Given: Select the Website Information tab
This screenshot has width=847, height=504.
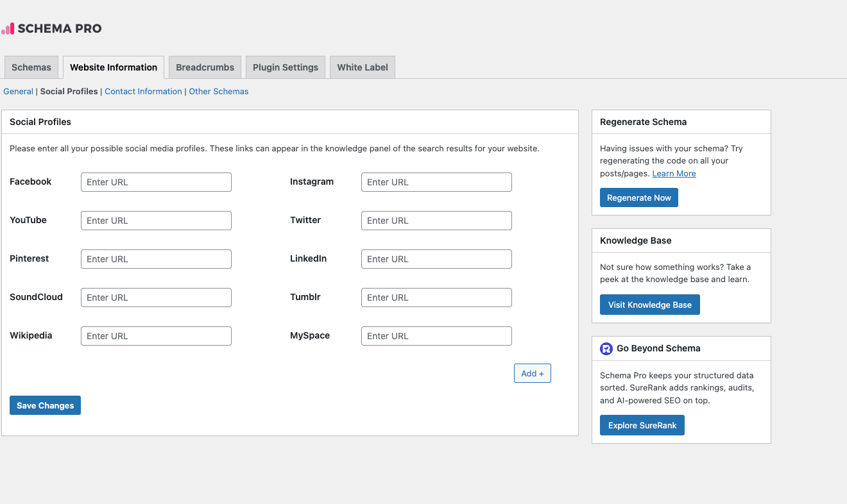Looking at the screenshot, I should point(114,67).
